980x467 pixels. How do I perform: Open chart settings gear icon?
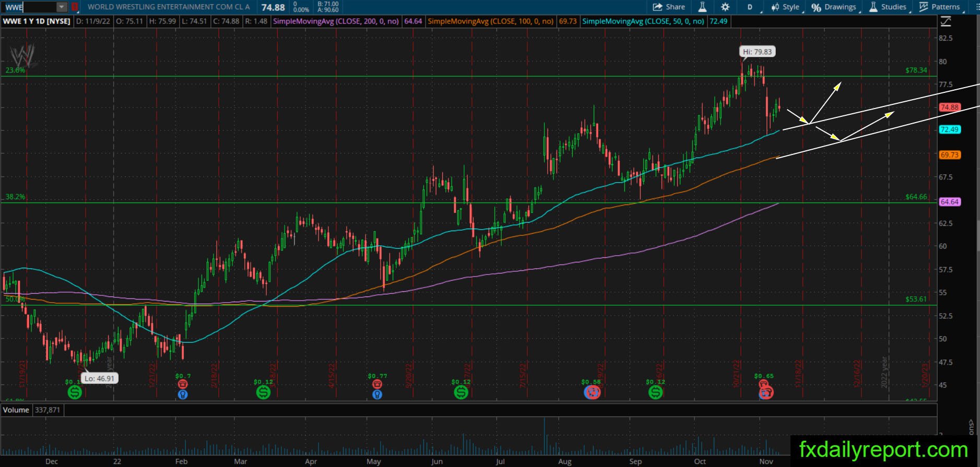click(x=725, y=7)
